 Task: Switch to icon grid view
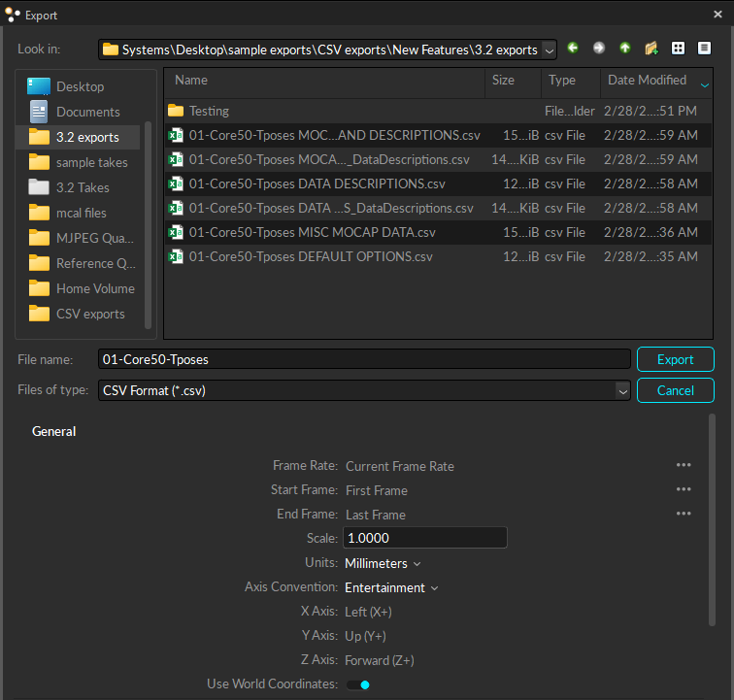click(678, 49)
